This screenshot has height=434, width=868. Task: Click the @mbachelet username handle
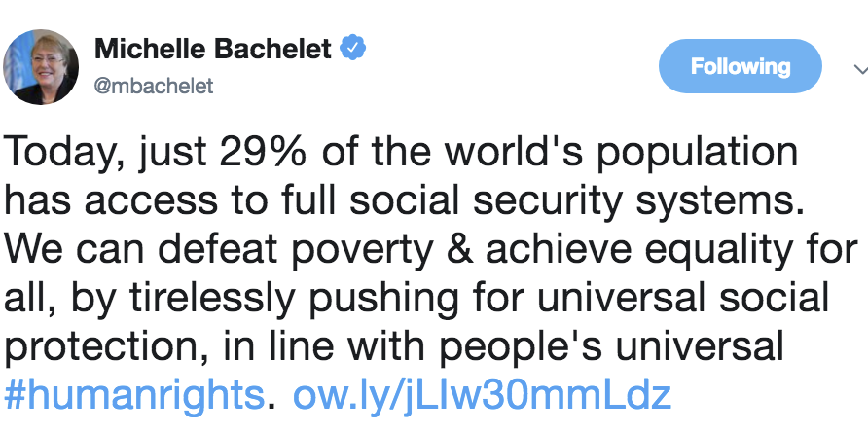153,86
